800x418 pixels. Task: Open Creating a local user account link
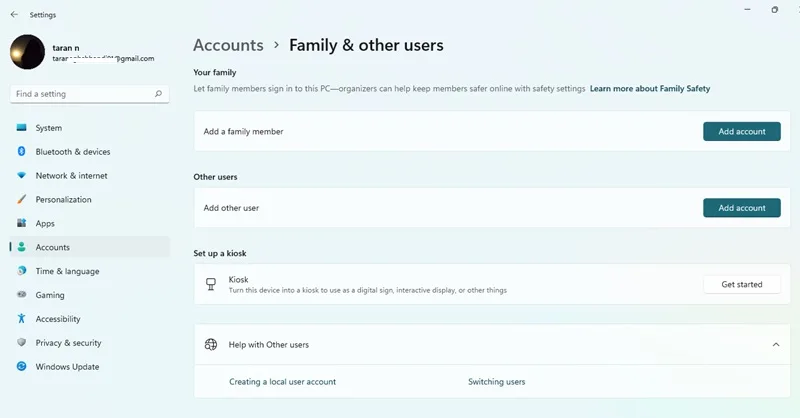coord(282,382)
